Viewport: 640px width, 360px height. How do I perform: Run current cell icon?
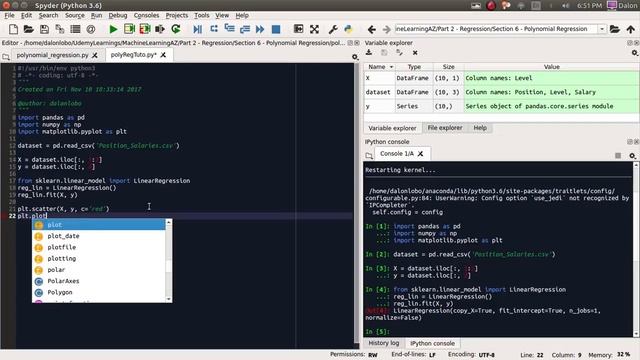(129, 29)
